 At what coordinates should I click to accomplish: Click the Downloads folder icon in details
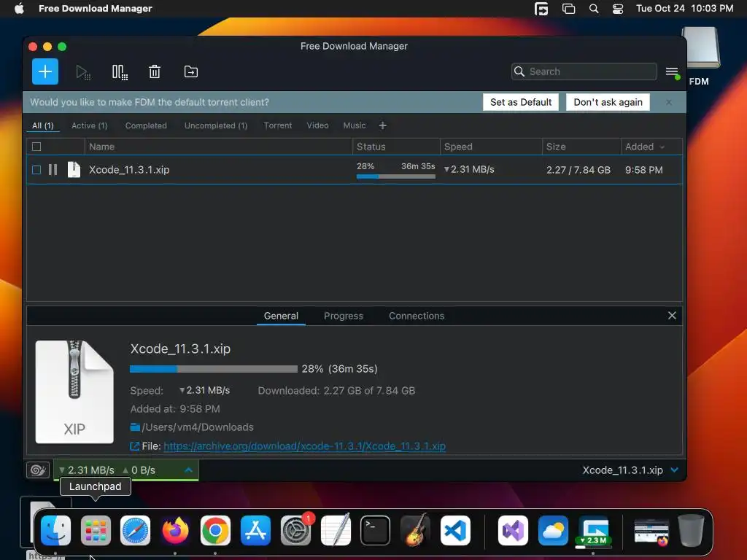tap(135, 427)
